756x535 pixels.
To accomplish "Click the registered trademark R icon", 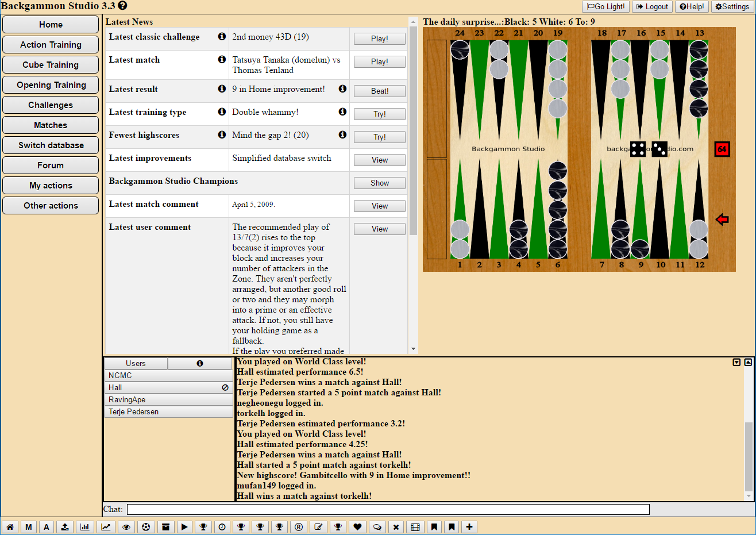I will [299, 526].
